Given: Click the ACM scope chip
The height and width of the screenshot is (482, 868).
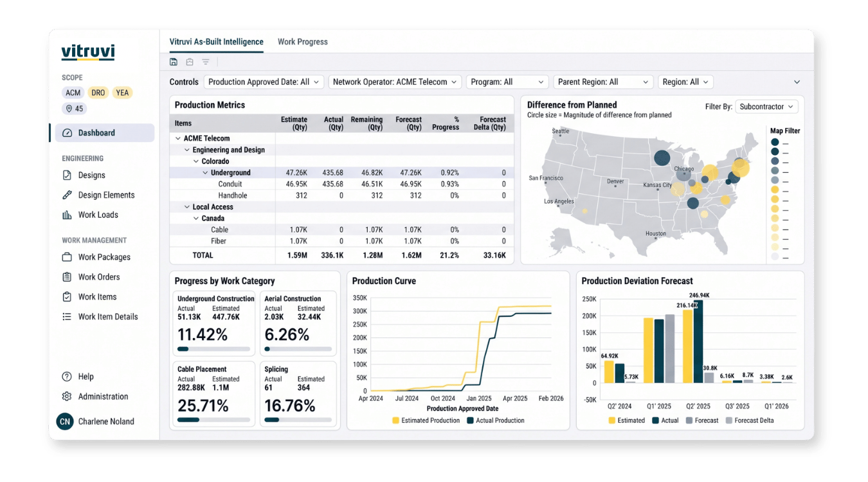Looking at the screenshot, I should [73, 93].
